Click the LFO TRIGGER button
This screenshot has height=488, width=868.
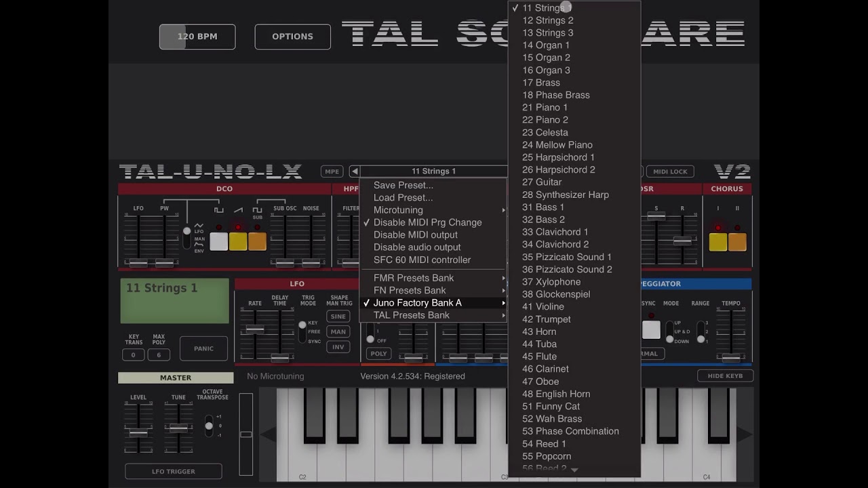(174, 471)
